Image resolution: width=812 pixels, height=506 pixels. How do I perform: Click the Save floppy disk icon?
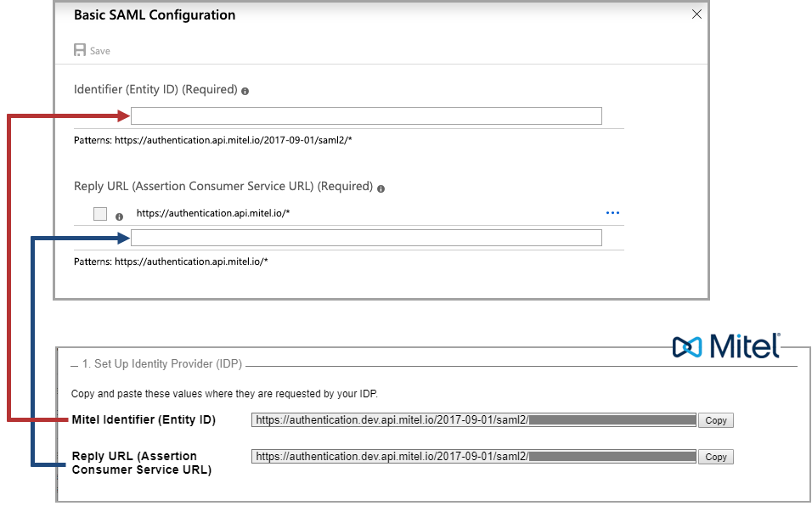(80, 50)
